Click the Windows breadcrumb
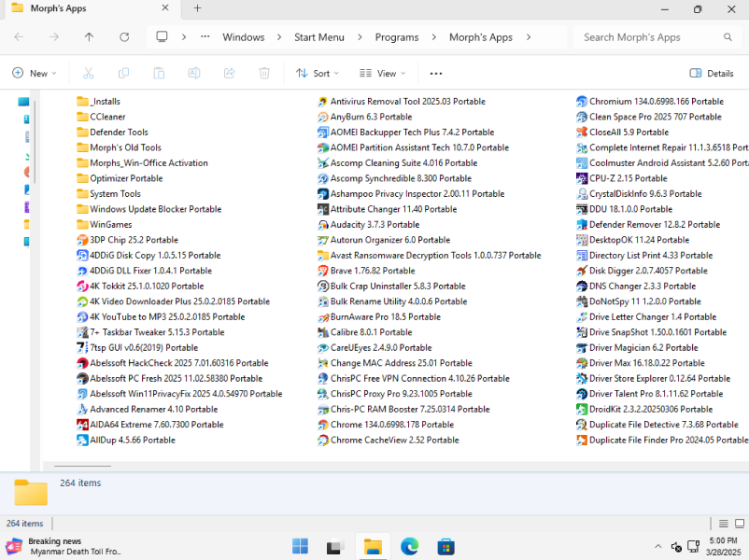Viewport: 749px width, 560px height. point(244,37)
